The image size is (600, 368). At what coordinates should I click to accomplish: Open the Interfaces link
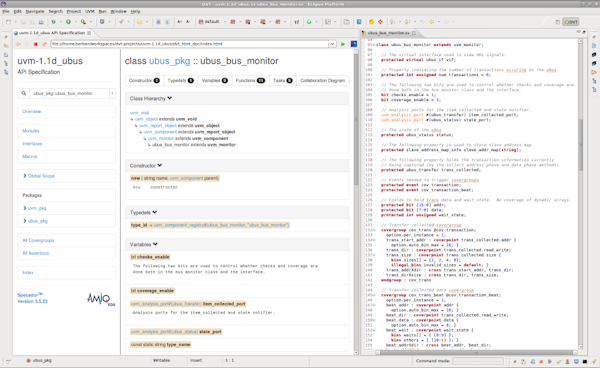click(32, 144)
